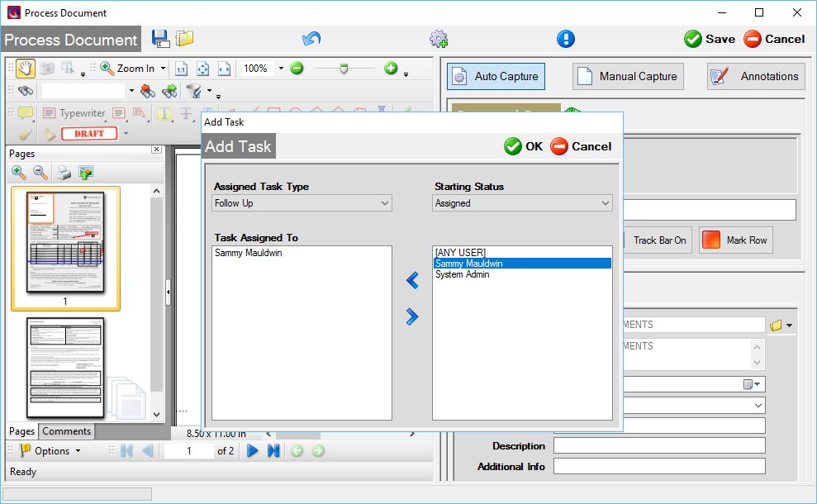The width and height of the screenshot is (817, 504).
Task: Open the 100% zoom level dropdown
Action: (x=282, y=69)
